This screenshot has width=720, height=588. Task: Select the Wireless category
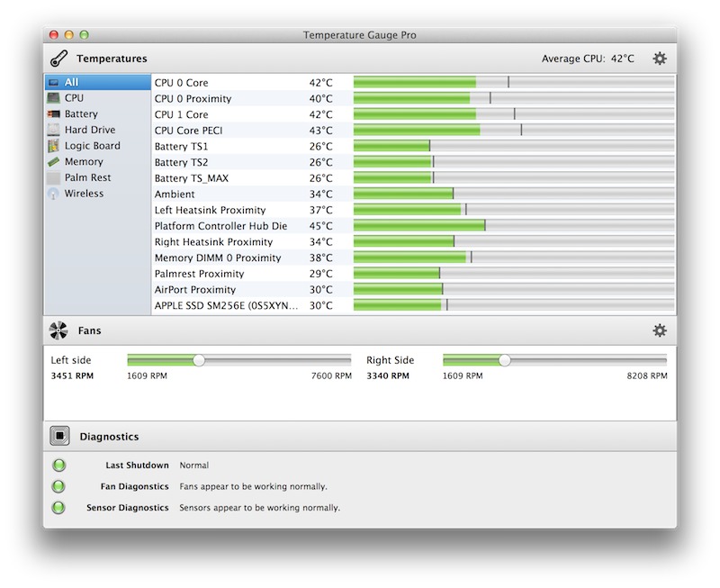(84, 194)
